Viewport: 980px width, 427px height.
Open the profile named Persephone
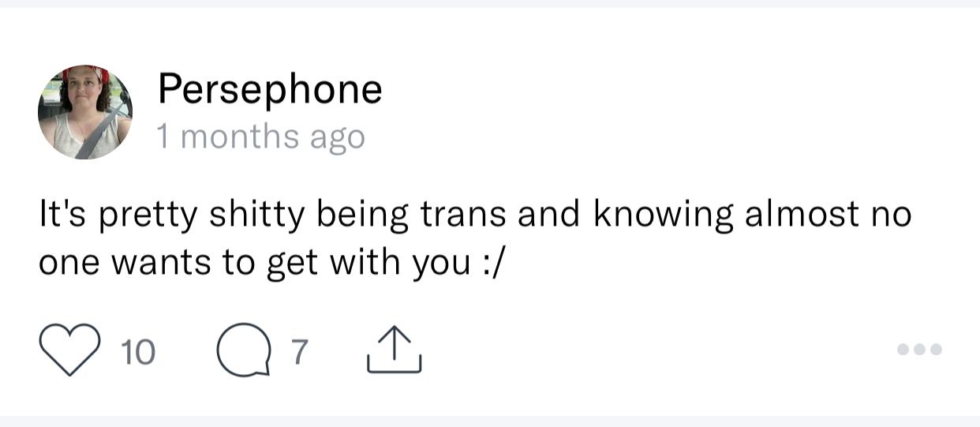click(270, 88)
